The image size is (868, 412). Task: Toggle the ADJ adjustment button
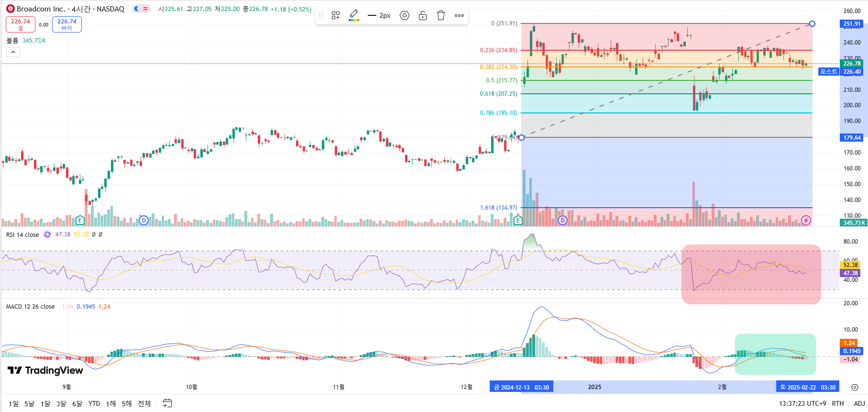tap(859, 403)
